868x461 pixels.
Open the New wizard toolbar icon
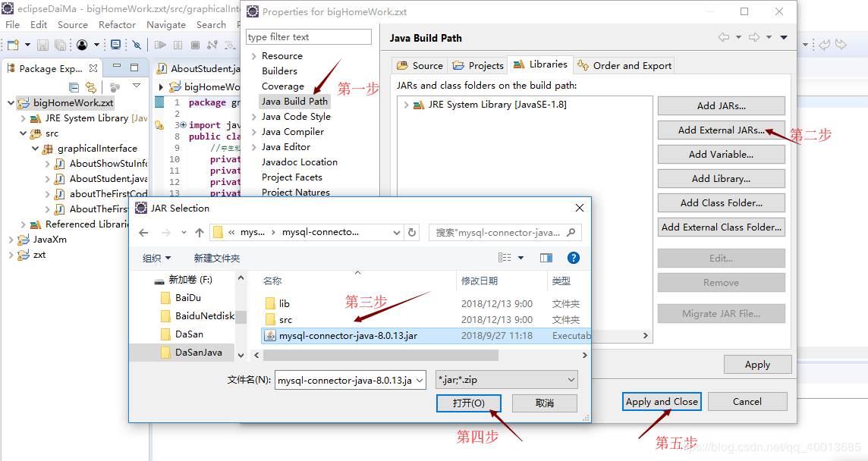tap(12, 45)
